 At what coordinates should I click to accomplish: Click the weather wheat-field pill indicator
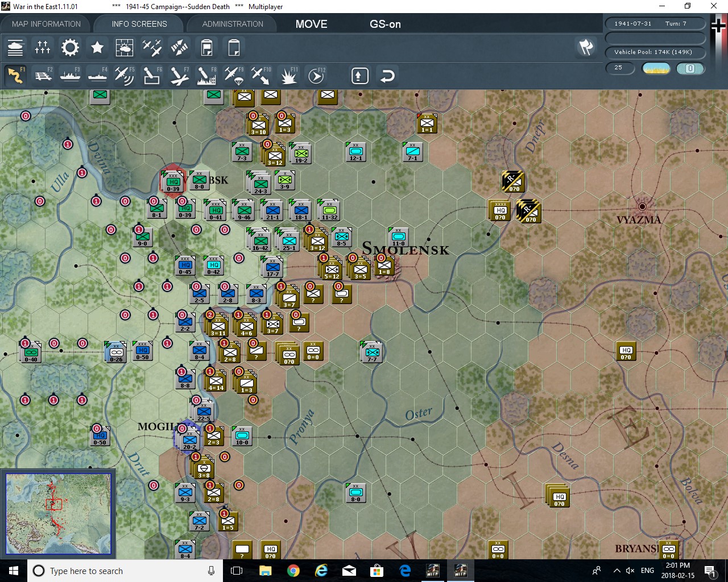click(656, 68)
